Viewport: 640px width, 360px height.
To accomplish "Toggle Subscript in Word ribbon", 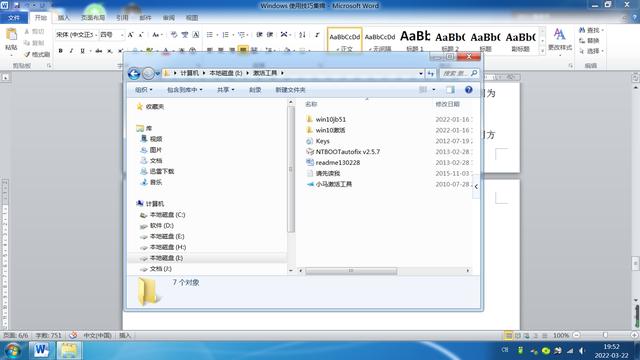I will [x=110, y=51].
